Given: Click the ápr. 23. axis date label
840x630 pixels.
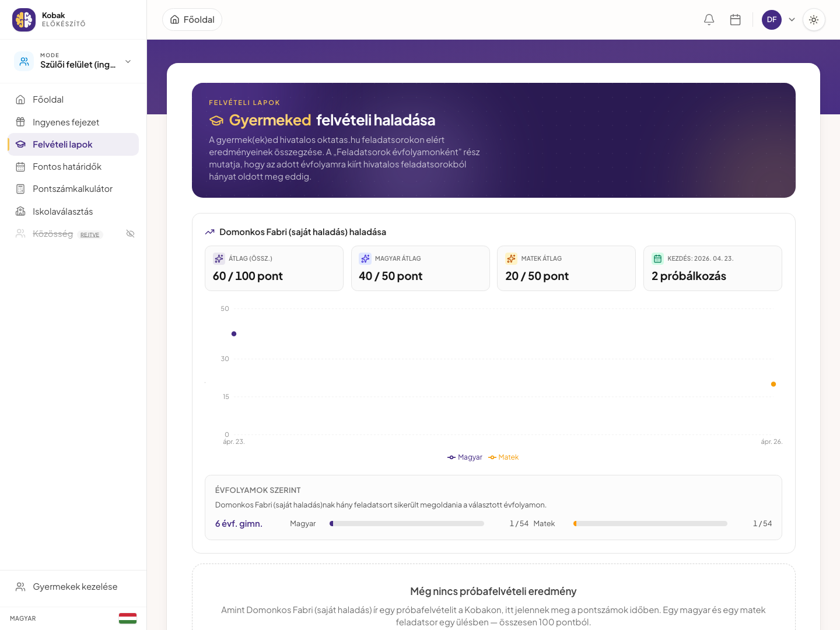Looking at the screenshot, I should (234, 442).
